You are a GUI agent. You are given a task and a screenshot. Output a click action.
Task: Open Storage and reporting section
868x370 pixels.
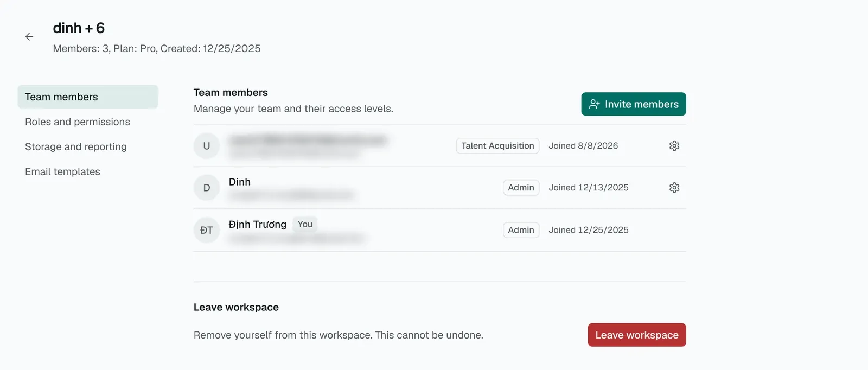[x=76, y=147]
